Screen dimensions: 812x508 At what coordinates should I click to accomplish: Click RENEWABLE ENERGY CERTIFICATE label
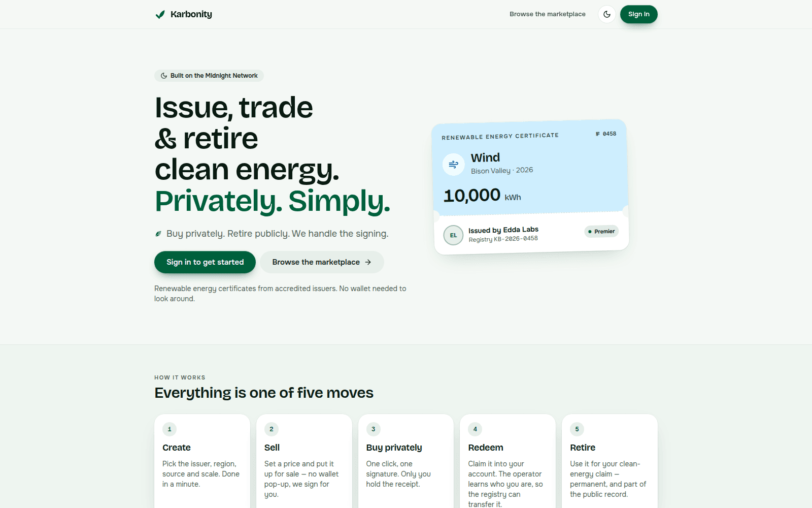(x=500, y=136)
